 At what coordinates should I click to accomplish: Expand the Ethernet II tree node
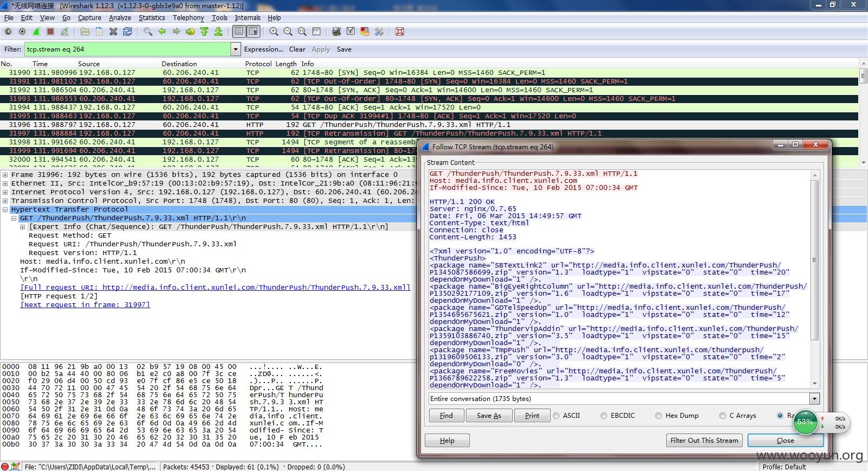point(5,183)
